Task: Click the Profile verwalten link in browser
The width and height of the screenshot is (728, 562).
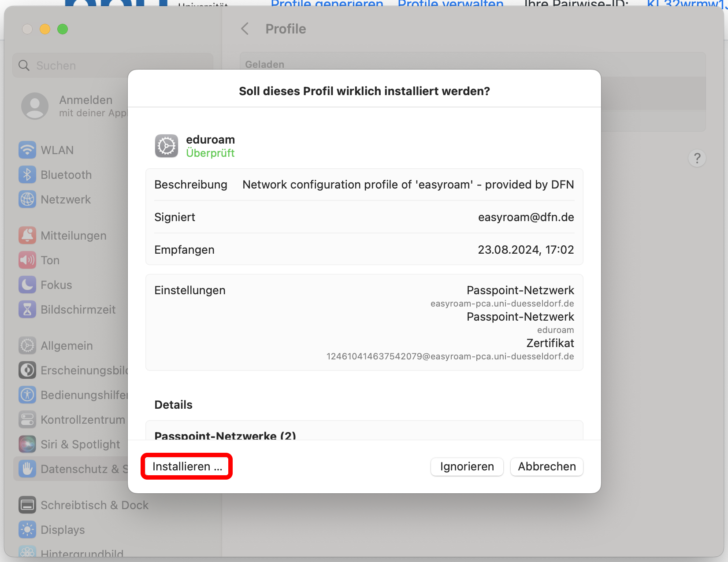Action: point(450,4)
